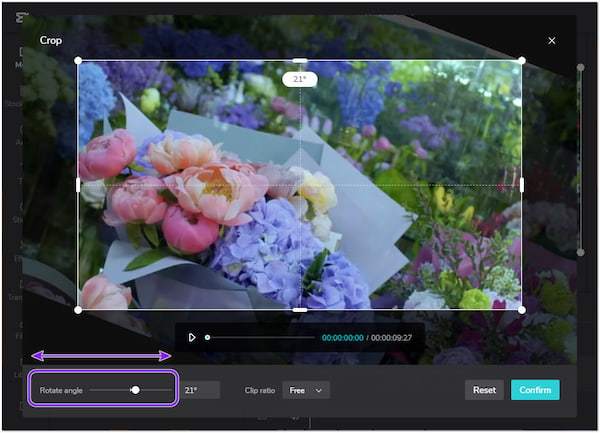Image resolution: width=600 pixels, height=433 pixels.
Task: Click the left edge crop handle
Action: (x=78, y=185)
